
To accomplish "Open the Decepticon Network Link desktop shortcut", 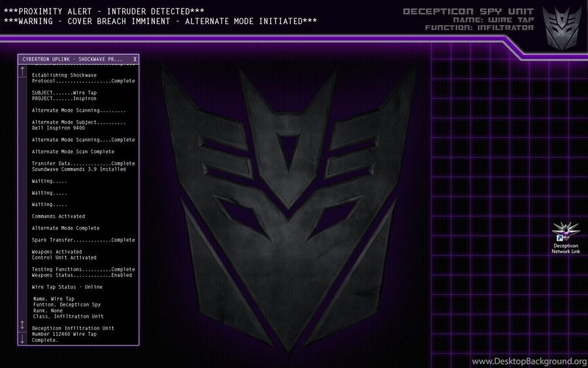I will (566, 238).
